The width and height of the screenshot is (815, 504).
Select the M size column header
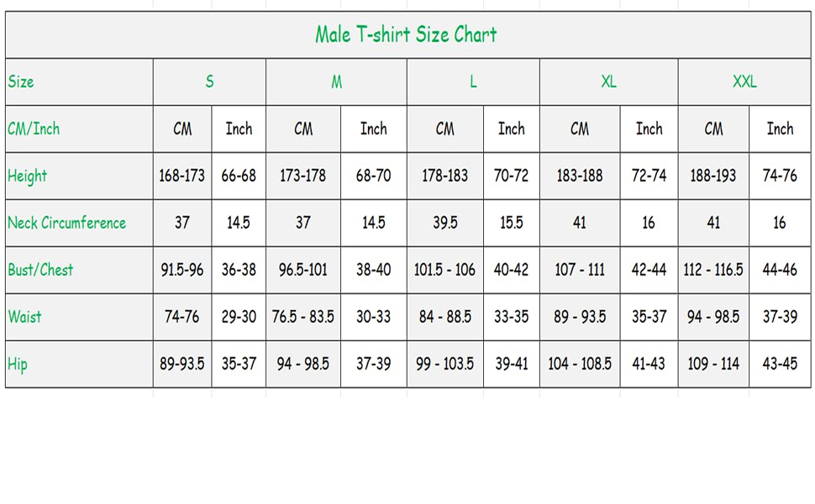point(336,81)
